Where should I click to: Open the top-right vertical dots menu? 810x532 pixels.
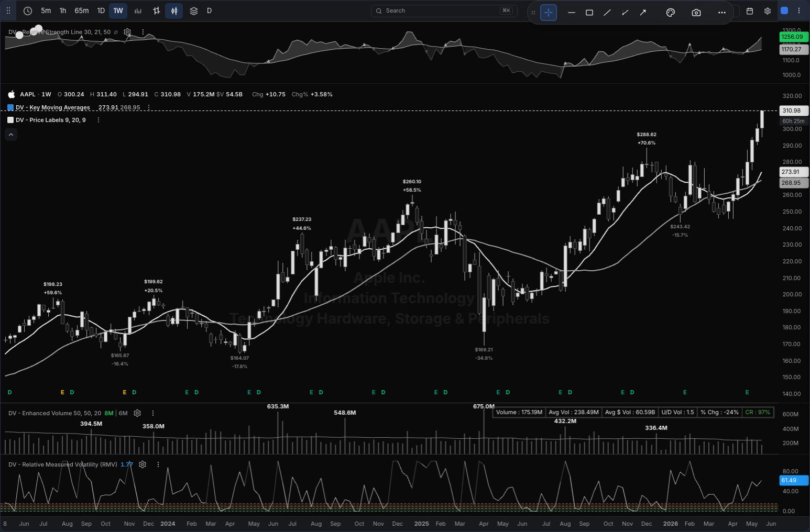tap(799, 10)
